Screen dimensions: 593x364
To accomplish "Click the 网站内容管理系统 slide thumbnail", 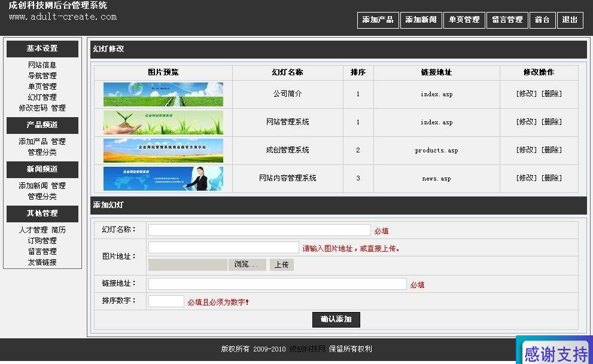I will [163, 179].
